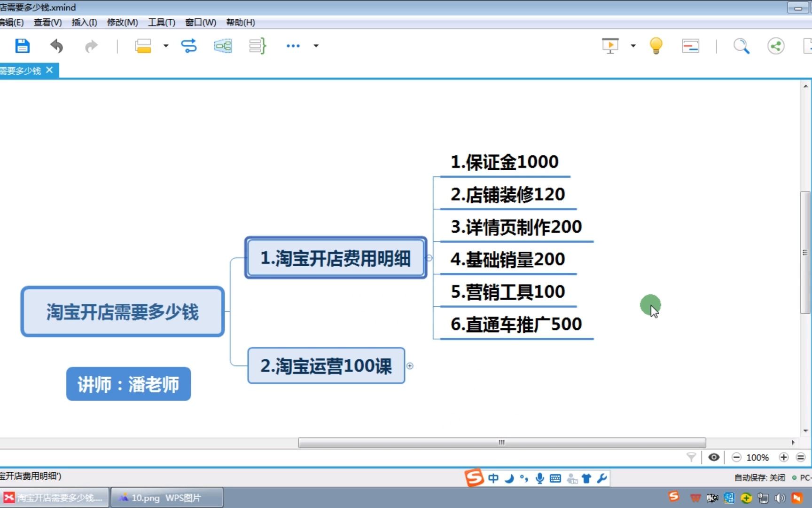Open Sogou skin shirt icon
The height and width of the screenshot is (508, 812).
tap(586, 478)
